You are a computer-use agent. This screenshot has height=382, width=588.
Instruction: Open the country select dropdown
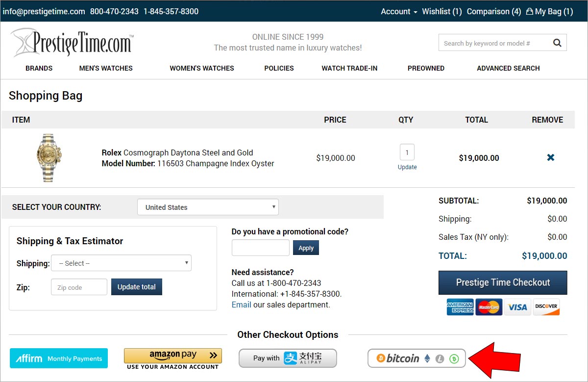click(208, 207)
